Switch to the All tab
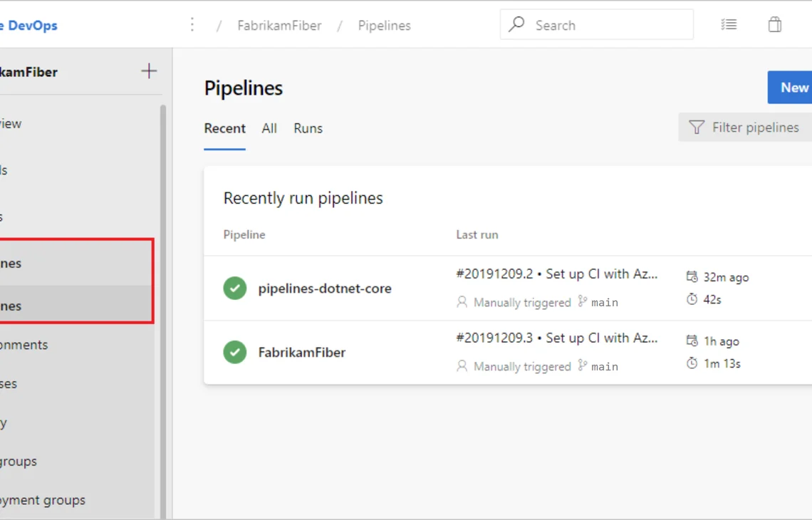This screenshot has height=520, width=812. point(269,128)
